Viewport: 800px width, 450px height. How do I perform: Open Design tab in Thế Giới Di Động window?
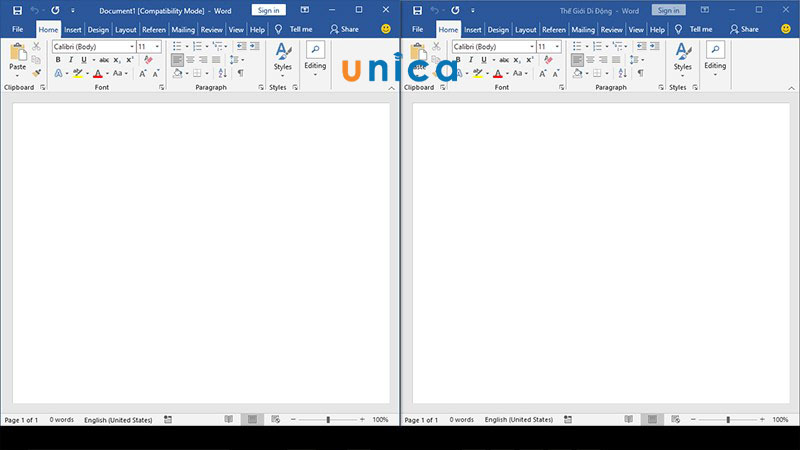point(498,29)
